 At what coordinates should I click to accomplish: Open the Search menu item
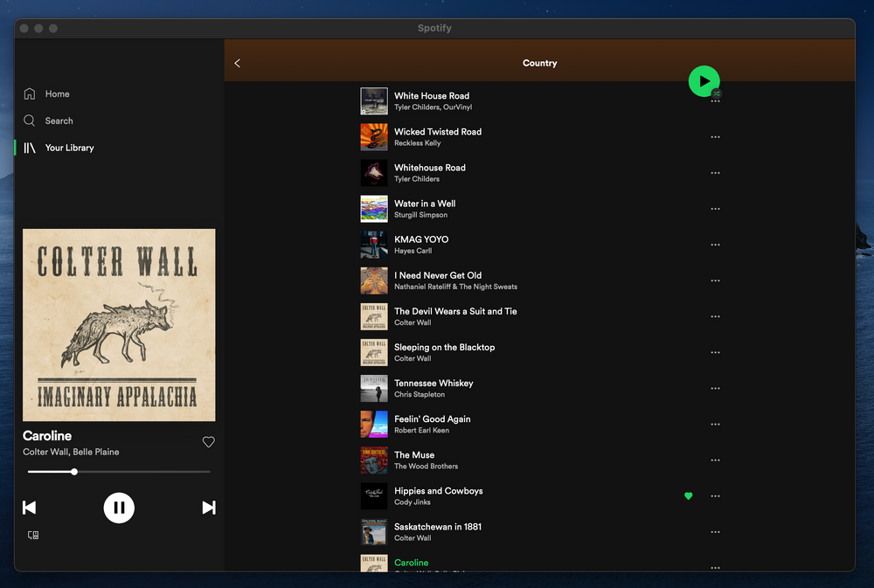(59, 121)
